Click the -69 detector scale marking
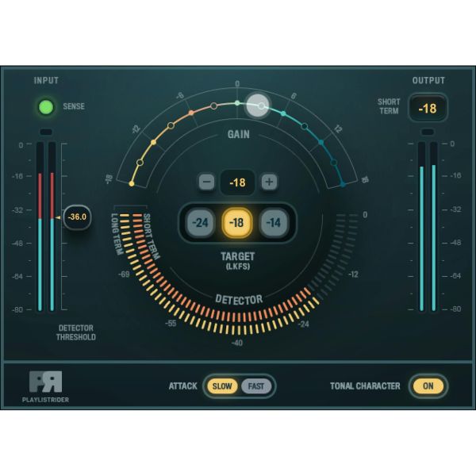 124,274
